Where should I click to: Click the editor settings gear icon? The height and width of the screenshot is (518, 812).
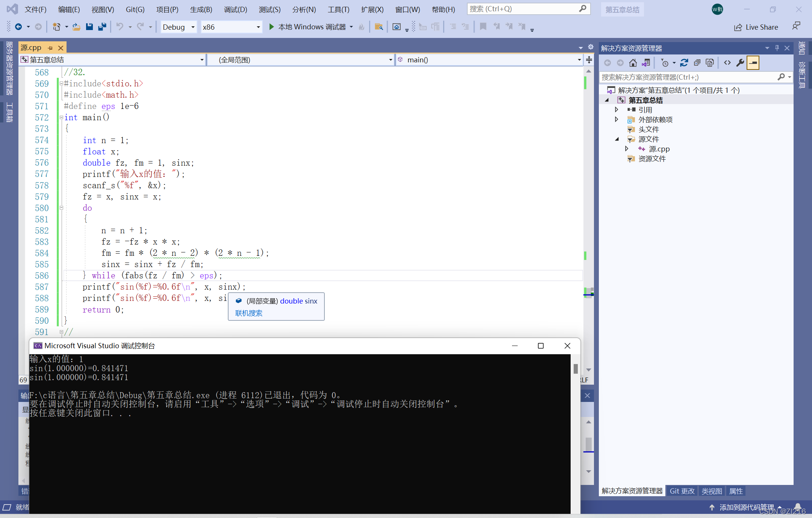(x=591, y=47)
